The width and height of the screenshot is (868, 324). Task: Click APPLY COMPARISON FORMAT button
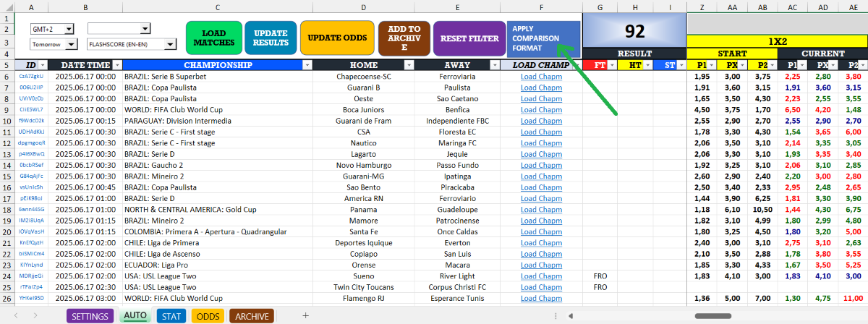tap(543, 38)
